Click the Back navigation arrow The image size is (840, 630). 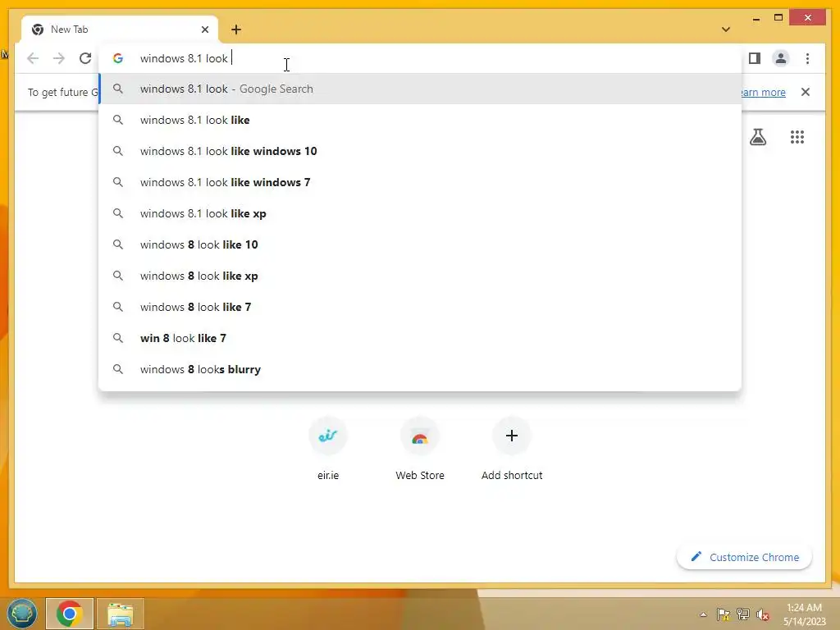click(33, 58)
